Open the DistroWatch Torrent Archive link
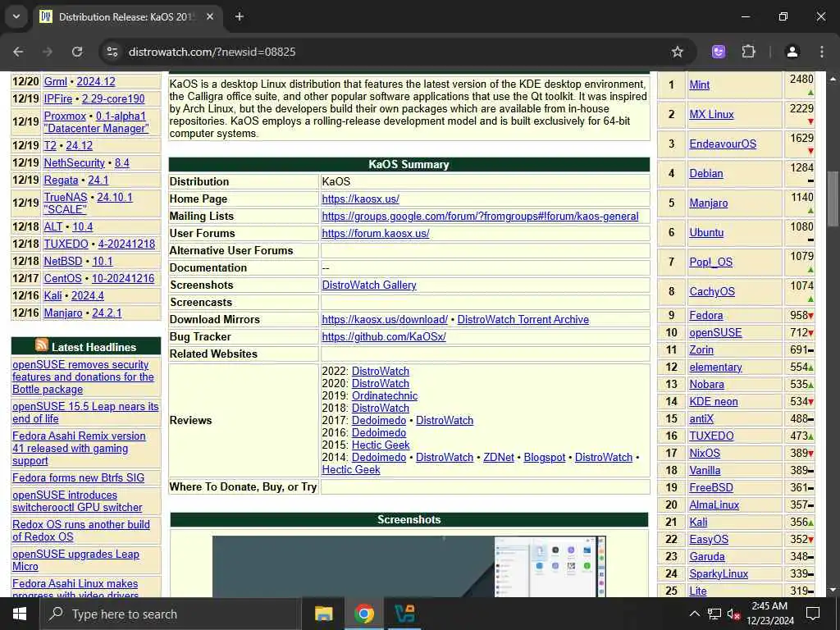840x630 pixels. click(523, 319)
